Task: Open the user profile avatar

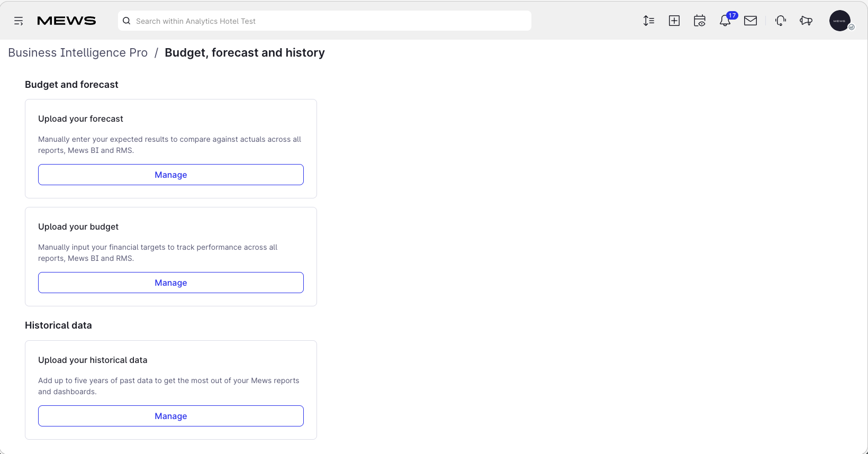Action: [840, 21]
